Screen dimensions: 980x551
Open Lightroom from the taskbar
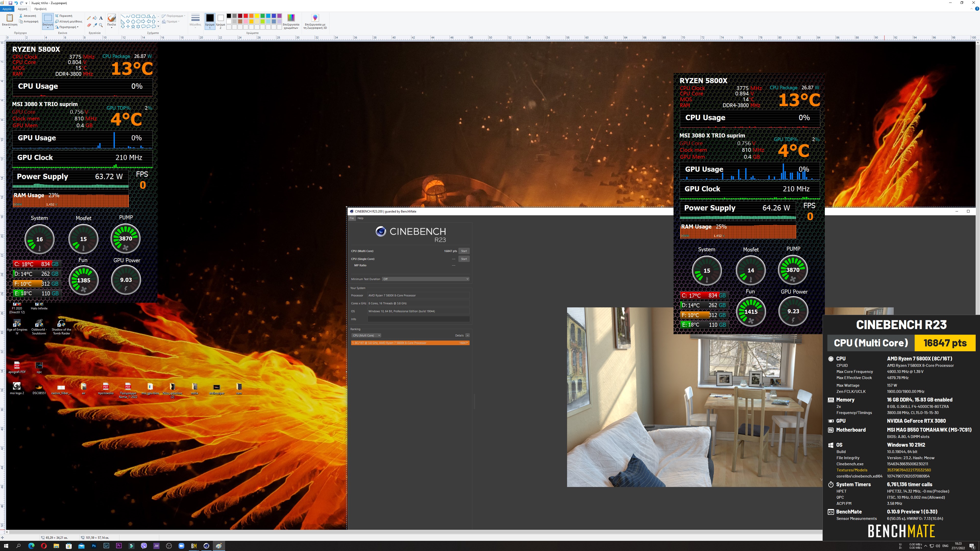106,546
